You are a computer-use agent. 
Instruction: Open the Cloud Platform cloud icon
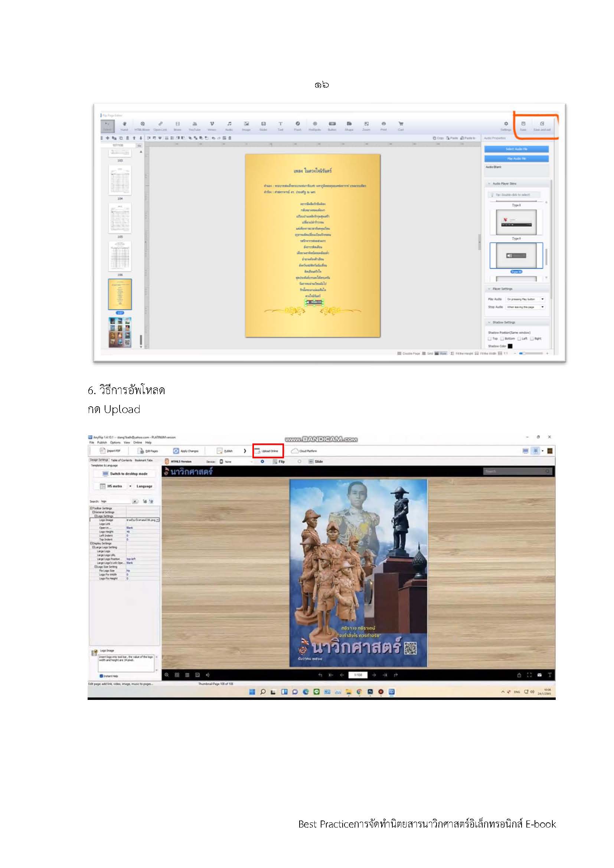click(x=294, y=451)
